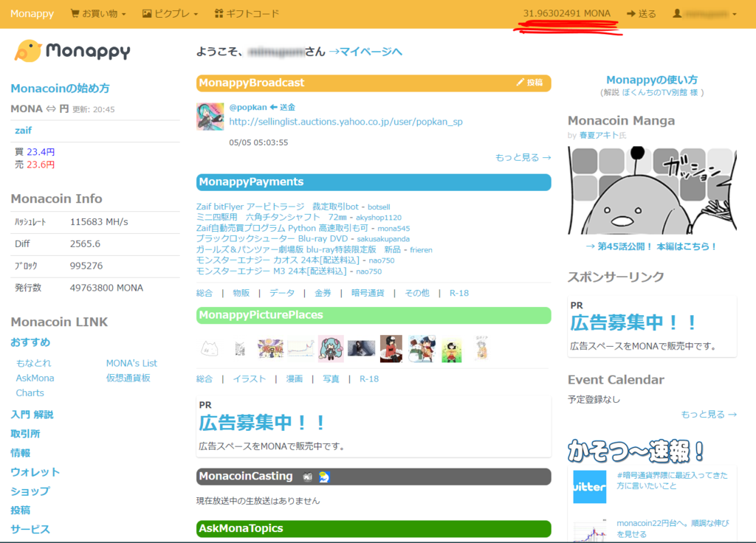
Task: Open the ミニ四駆用 六角チタンシャフト listing
Action: click(x=272, y=218)
